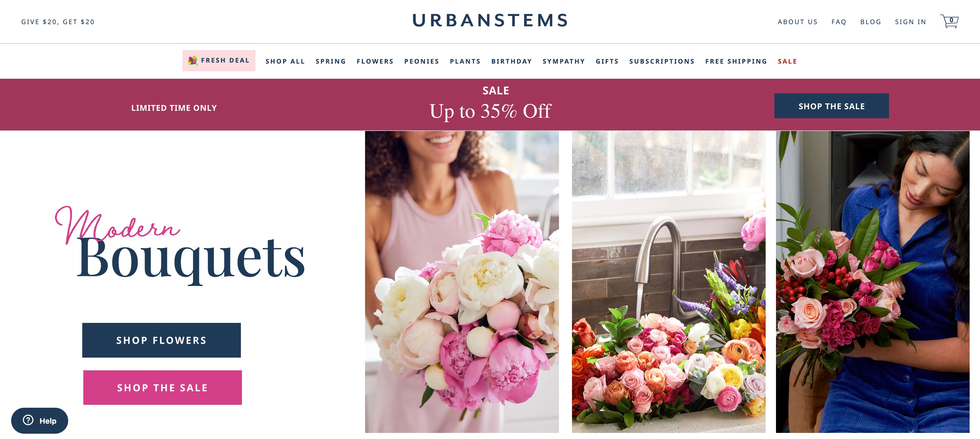Image resolution: width=980 pixels, height=439 pixels.
Task: Open the FAQ link
Action: pos(839,22)
